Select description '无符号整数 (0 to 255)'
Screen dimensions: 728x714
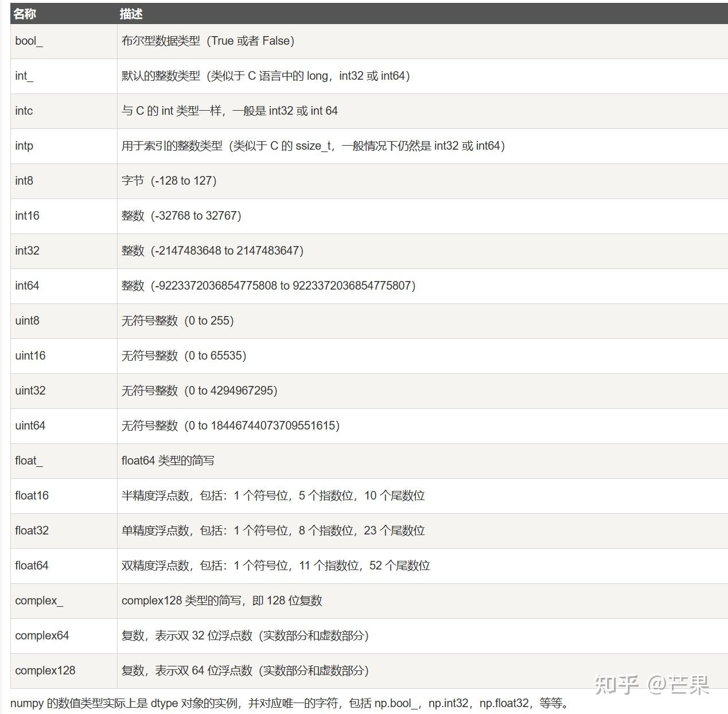[x=178, y=321]
